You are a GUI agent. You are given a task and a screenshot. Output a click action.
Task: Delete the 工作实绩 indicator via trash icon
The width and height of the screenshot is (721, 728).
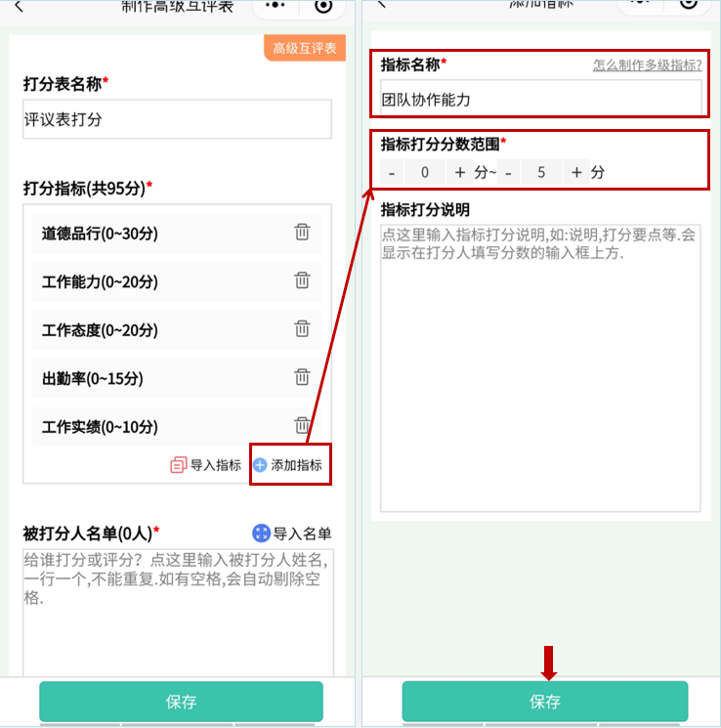302,425
